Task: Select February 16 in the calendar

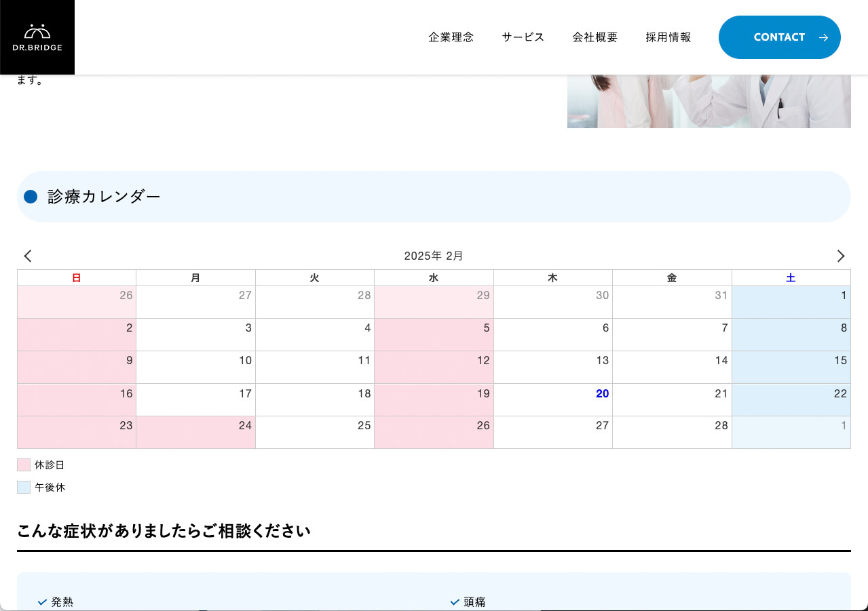Action: tap(77, 400)
